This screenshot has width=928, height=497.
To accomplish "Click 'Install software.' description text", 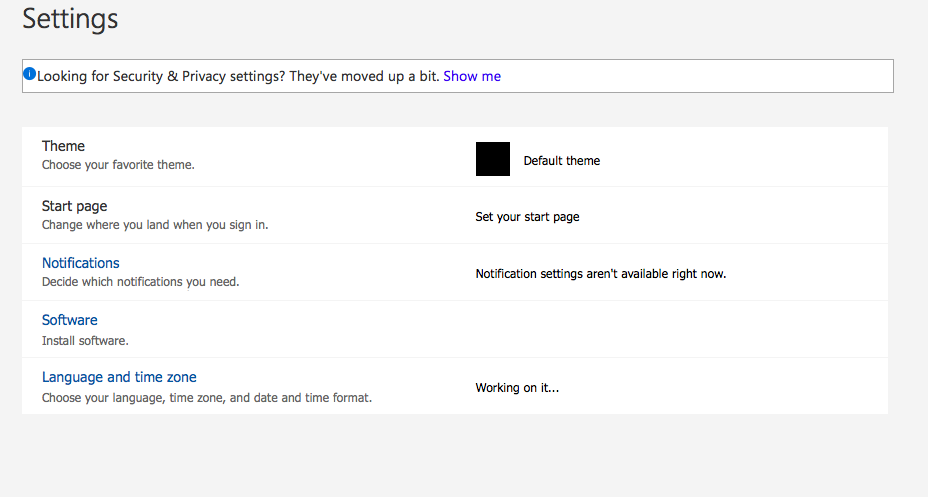I will point(85,341).
